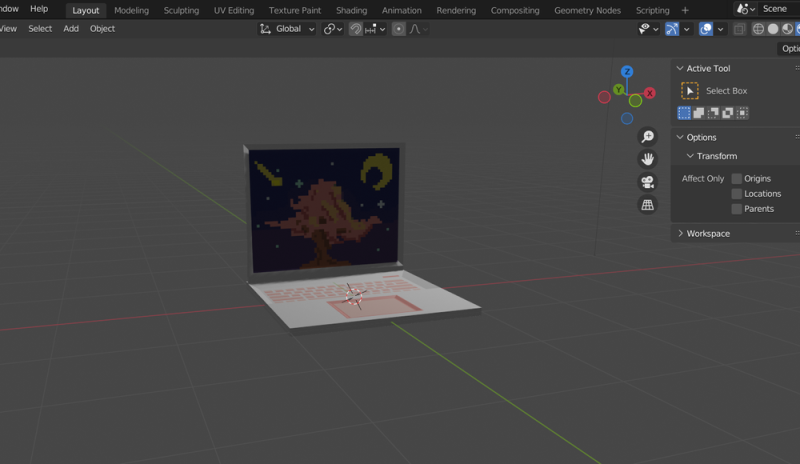The width and height of the screenshot is (800, 464).
Task: Toggle viewport gizmos display
Action: (672, 29)
